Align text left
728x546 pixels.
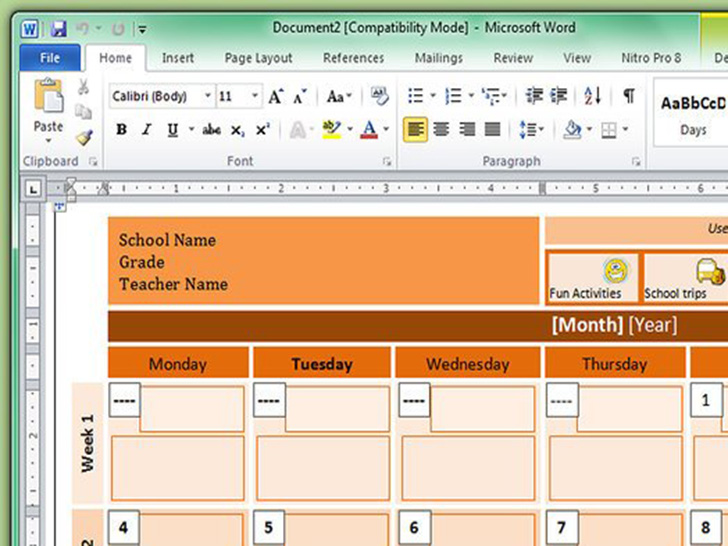[415, 130]
